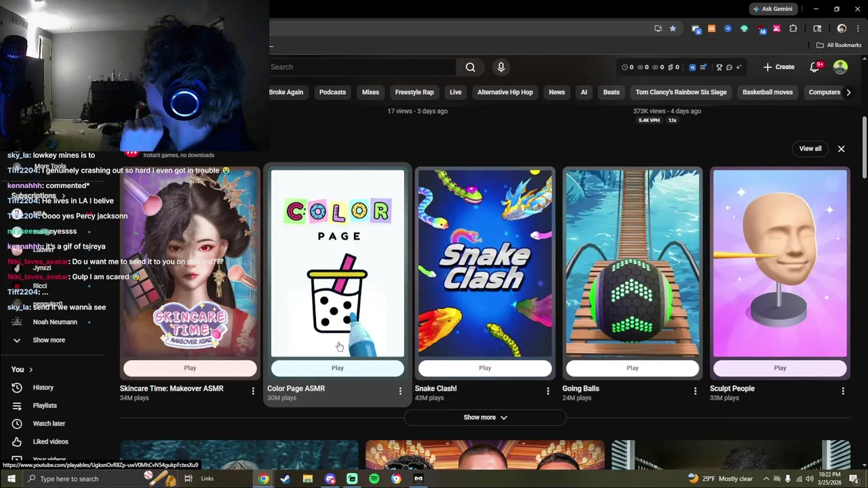Select the News category chip
The height and width of the screenshot is (488, 868).
click(557, 92)
